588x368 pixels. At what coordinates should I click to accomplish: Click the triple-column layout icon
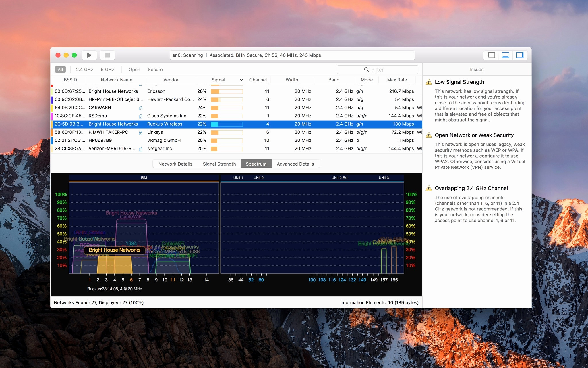pyautogui.click(x=519, y=55)
